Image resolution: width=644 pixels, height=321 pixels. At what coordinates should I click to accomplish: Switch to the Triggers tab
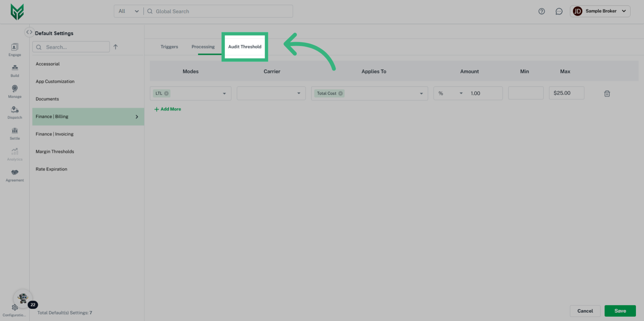pos(169,47)
